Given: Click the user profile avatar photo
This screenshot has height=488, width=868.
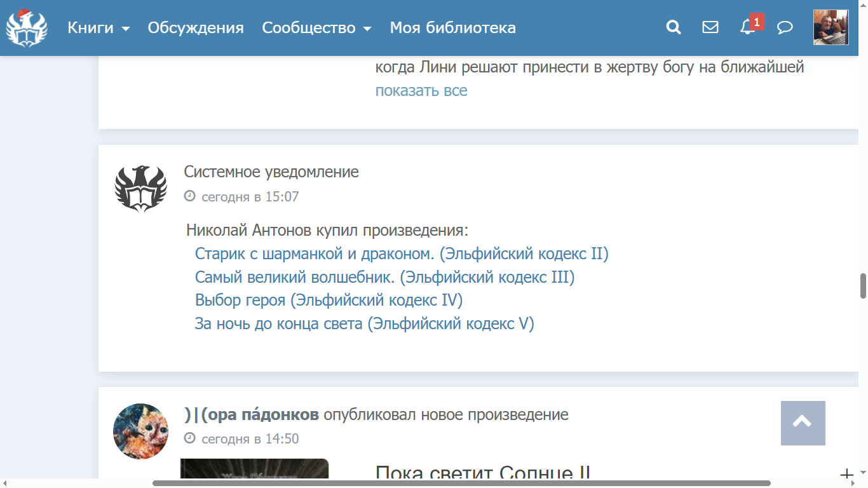Looking at the screenshot, I should tap(831, 27).
